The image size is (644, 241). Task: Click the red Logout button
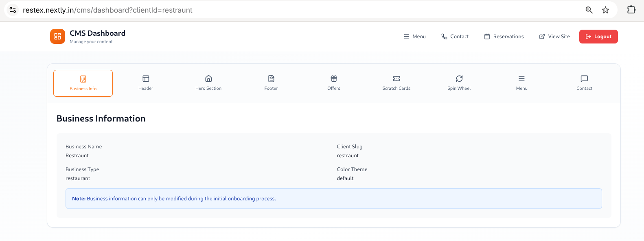598,37
